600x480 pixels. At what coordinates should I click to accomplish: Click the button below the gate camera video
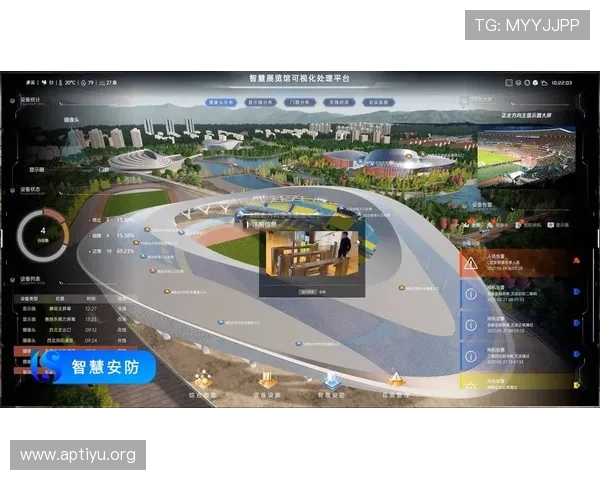[x=308, y=292]
